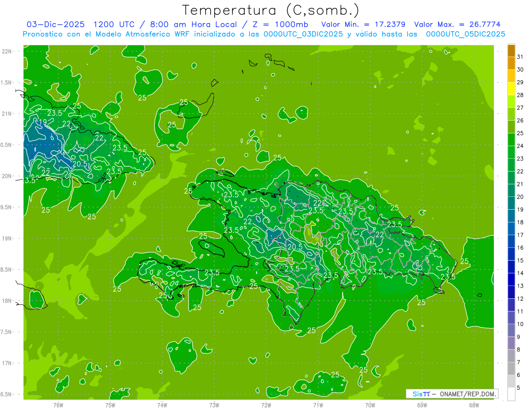Click the "Valor Max. = 26.7774" text
Image resolution: width=532 pixels, height=411 pixels.
[457, 24]
